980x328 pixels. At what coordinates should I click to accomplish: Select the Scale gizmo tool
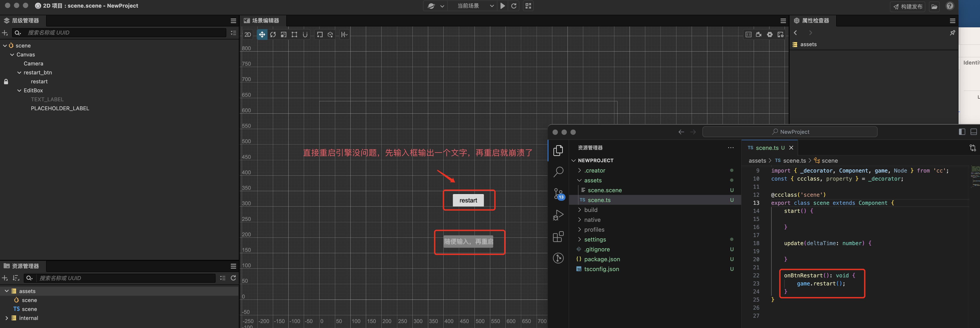point(283,35)
